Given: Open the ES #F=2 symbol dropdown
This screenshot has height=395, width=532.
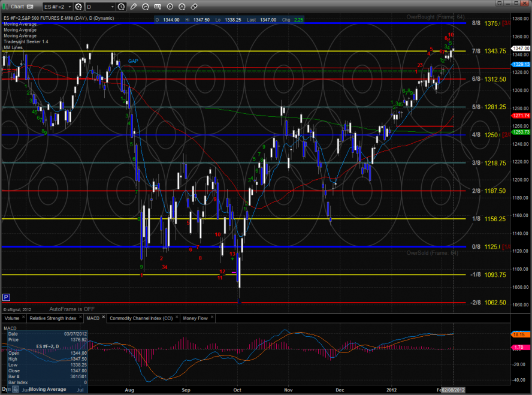Looking at the screenshot, I should pos(58,7).
